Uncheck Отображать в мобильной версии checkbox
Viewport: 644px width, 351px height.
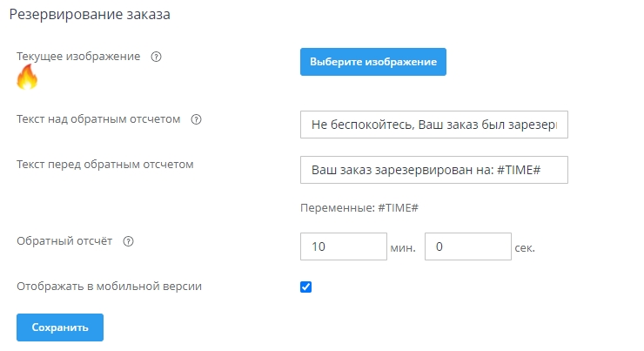[305, 287]
